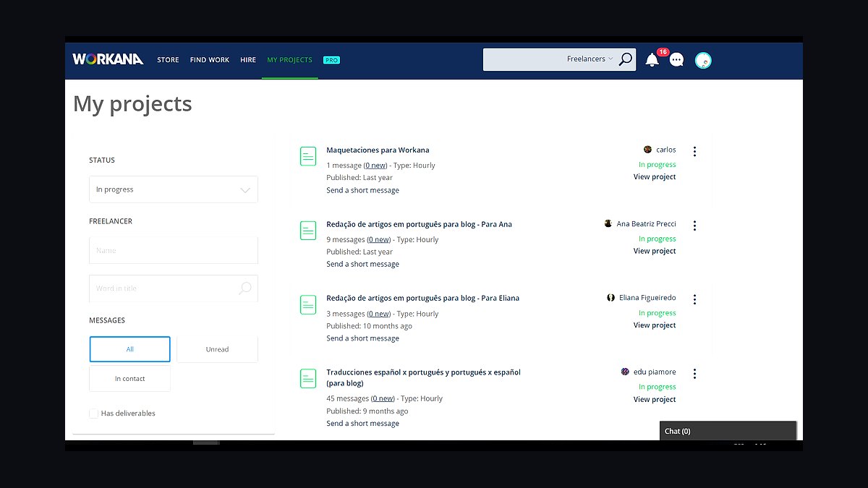Focus the freelancer Name input field
The width and height of the screenshot is (868, 488).
(174, 250)
